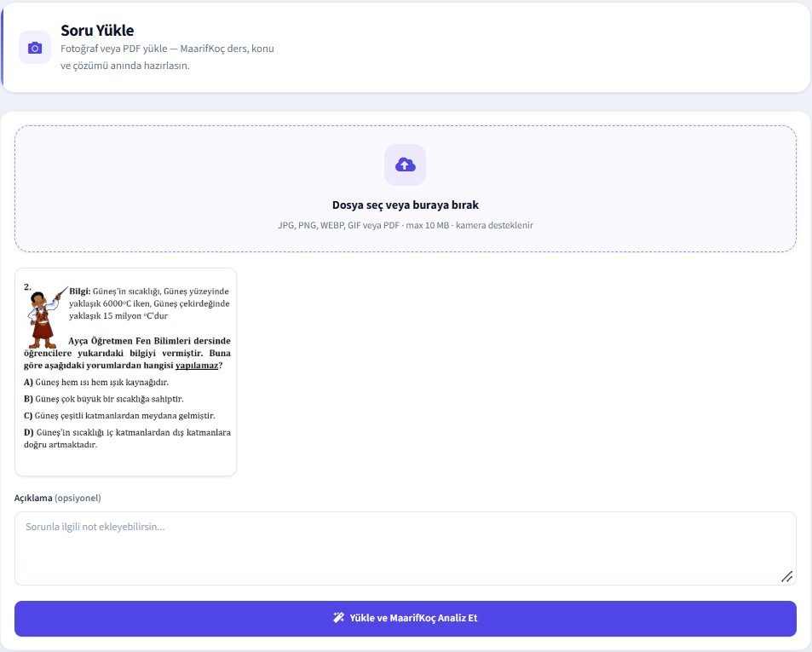Click "Yükle ve MaarifKoç Analiz Et" button
Image resolution: width=812 pixels, height=652 pixels.
(x=405, y=619)
